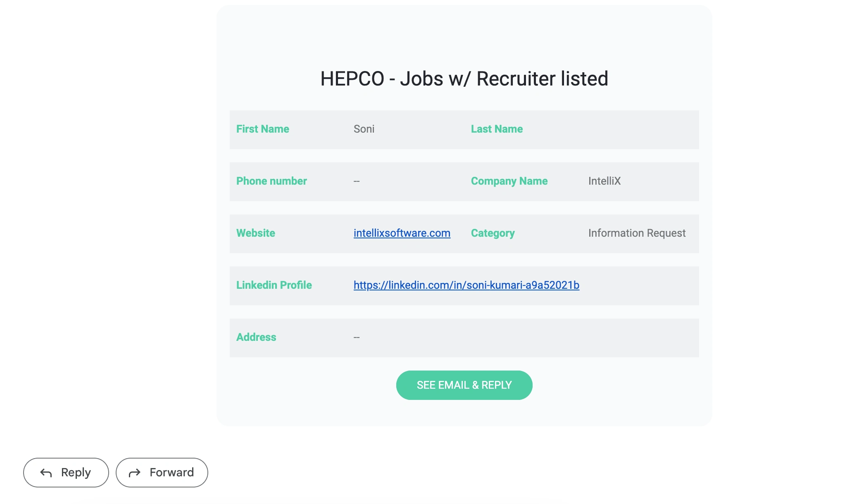Image resolution: width=852 pixels, height=504 pixels.
Task: Click the Address field label
Action: pos(256,337)
